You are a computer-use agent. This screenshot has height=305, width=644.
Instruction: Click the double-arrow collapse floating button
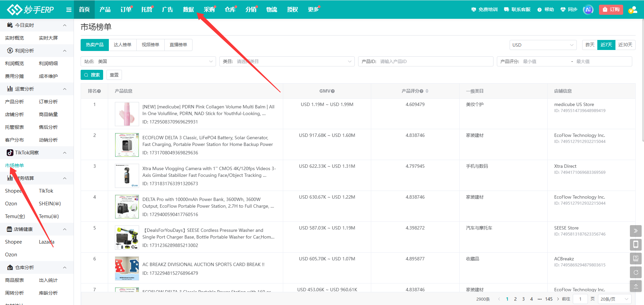pyautogui.click(x=636, y=231)
